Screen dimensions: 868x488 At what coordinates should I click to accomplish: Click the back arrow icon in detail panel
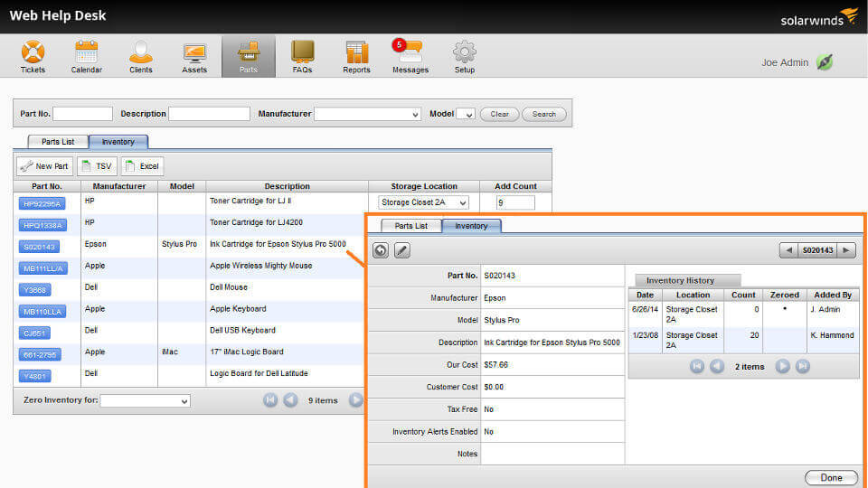point(381,250)
